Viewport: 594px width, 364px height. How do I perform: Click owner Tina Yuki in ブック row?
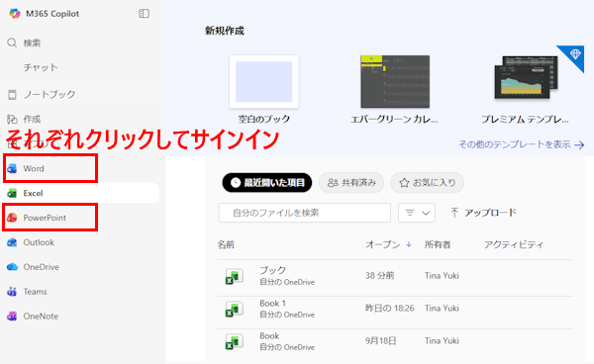(x=442, y=275)
